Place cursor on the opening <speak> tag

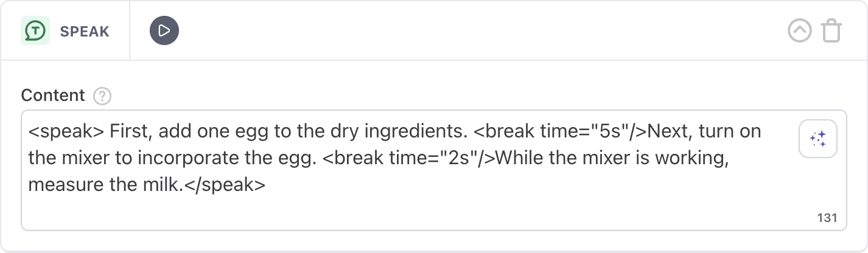point(67,132)
